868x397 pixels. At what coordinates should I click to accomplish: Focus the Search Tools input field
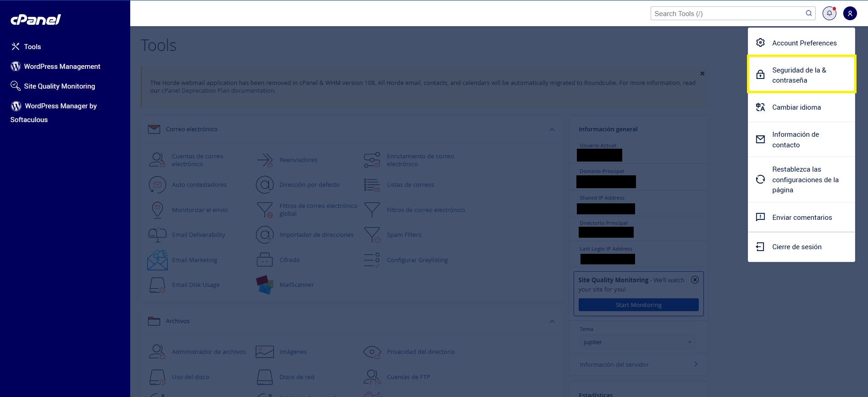pyautogui.click(x=727, y=14)
